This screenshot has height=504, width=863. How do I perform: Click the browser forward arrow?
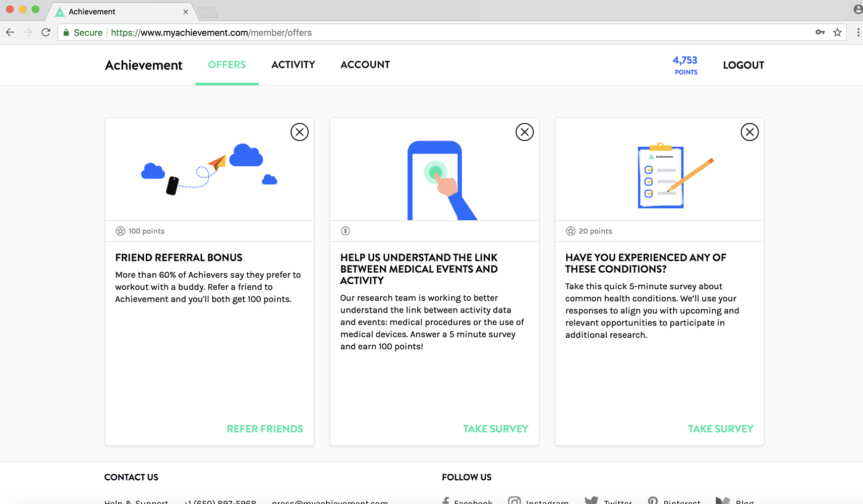pos(28,32)
